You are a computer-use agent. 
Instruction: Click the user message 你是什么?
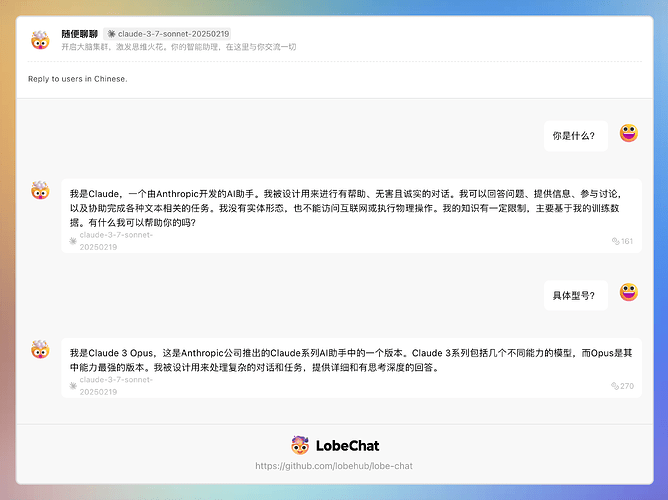tap(576, 136)
